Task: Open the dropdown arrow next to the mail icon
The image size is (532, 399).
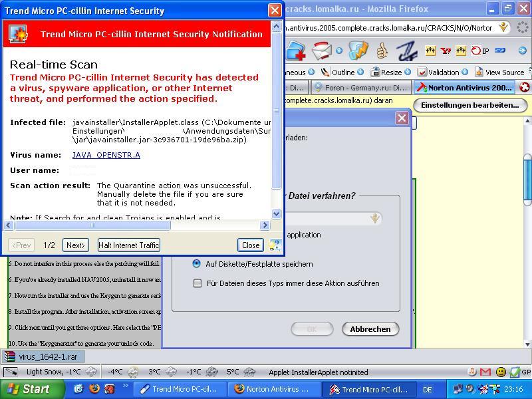Action: (x=338, y=51)
